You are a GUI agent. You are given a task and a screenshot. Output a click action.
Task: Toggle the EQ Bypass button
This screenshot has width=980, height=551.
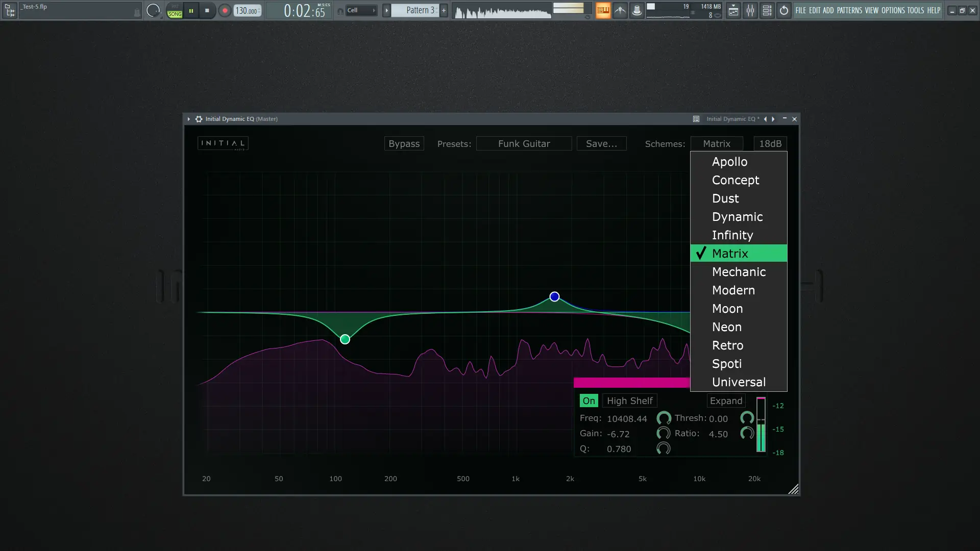tap(404, 144)
